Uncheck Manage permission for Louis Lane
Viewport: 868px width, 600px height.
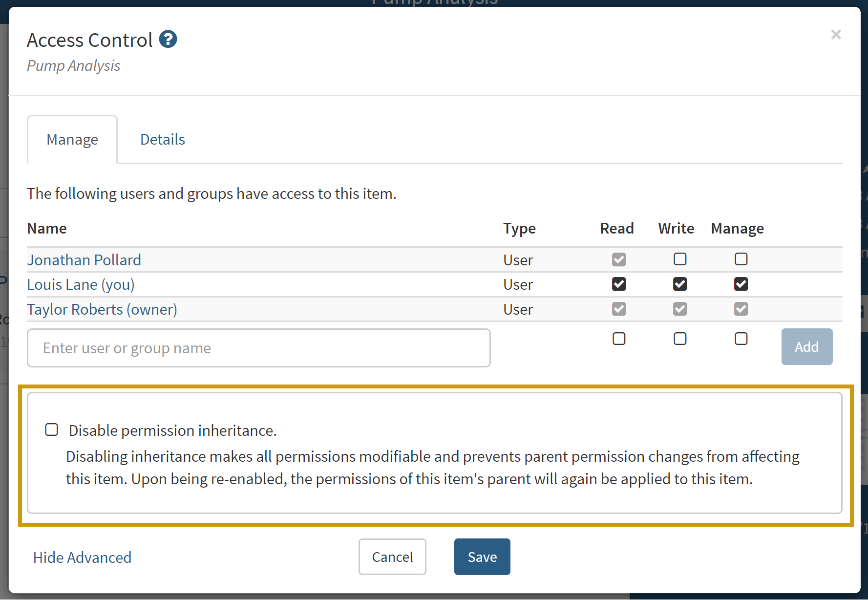point(741,284)
